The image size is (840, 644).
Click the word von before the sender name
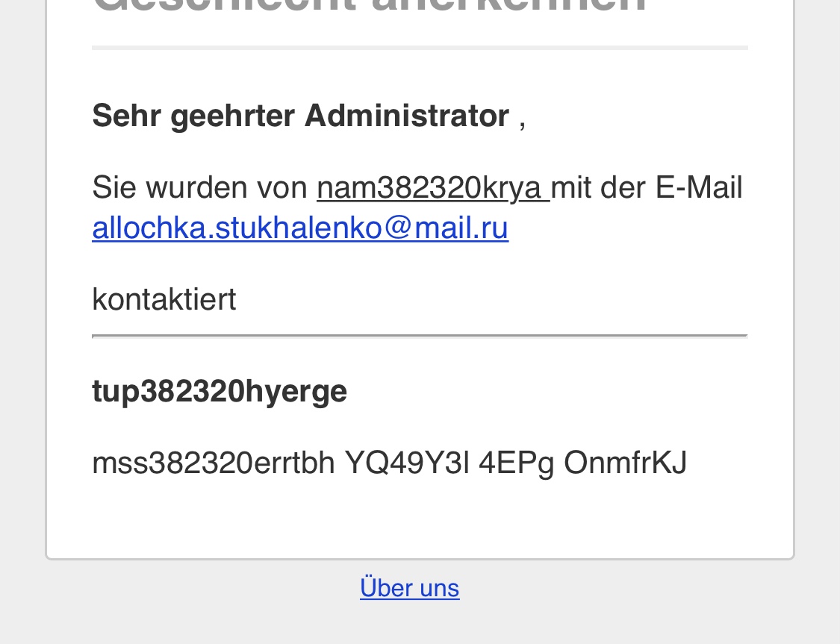click(x=282, y=187)
